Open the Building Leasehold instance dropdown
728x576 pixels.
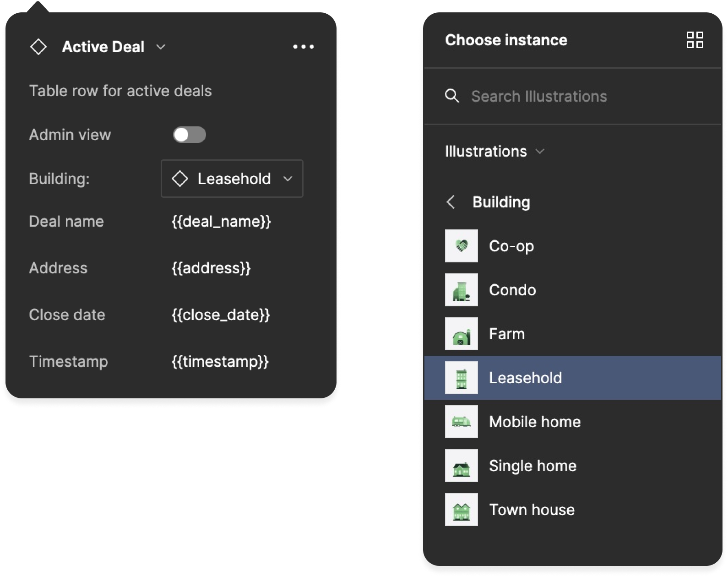[x=232, y=179]
